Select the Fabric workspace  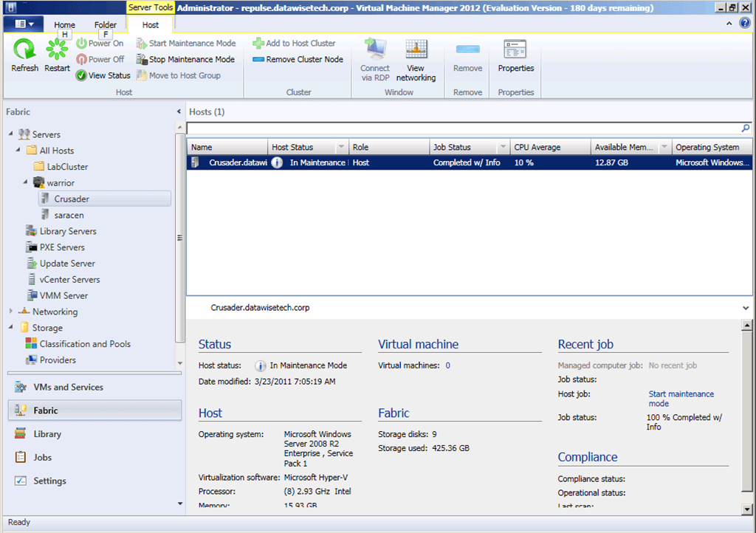(x=94, y=410)
